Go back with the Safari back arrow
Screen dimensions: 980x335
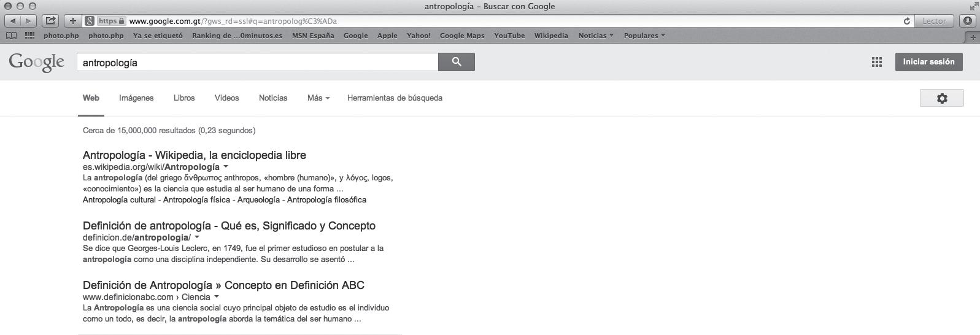pyautogui.click(x=13, y=21)
